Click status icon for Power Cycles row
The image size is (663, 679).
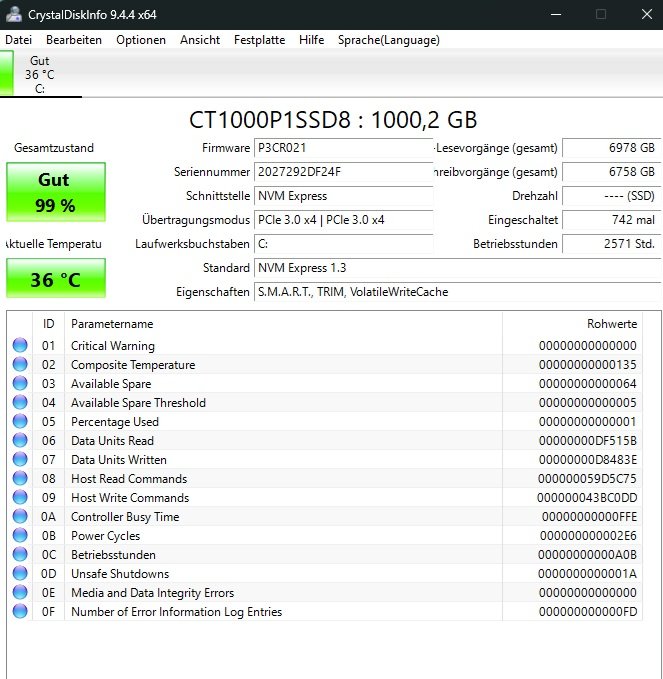(20, 536)
